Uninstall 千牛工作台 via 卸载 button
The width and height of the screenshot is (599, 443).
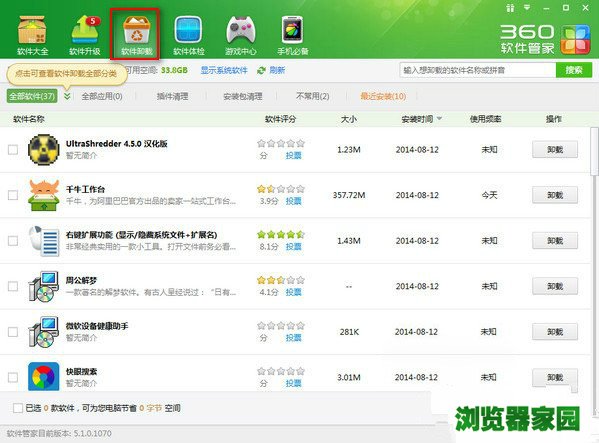click(555, 195)
